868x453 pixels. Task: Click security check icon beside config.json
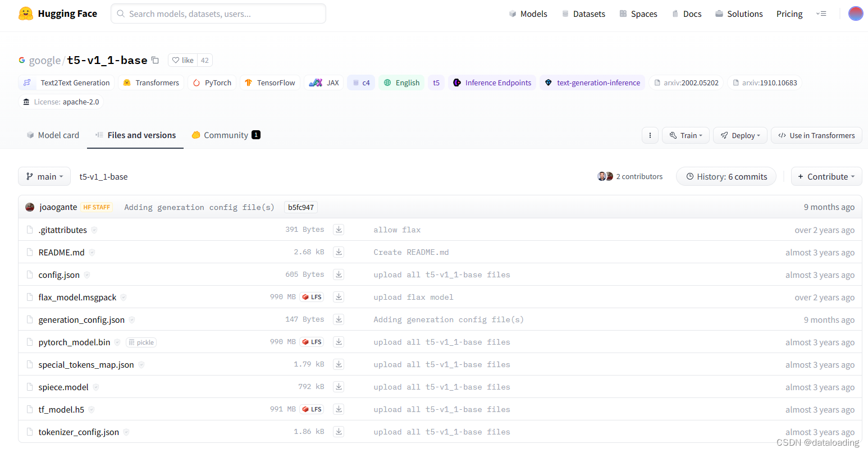tap(87, 275)
